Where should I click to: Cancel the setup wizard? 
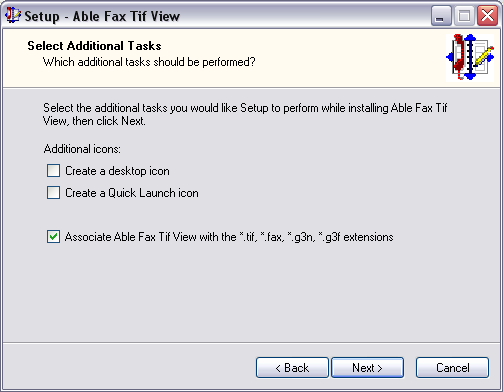click(x=452, y=368)
